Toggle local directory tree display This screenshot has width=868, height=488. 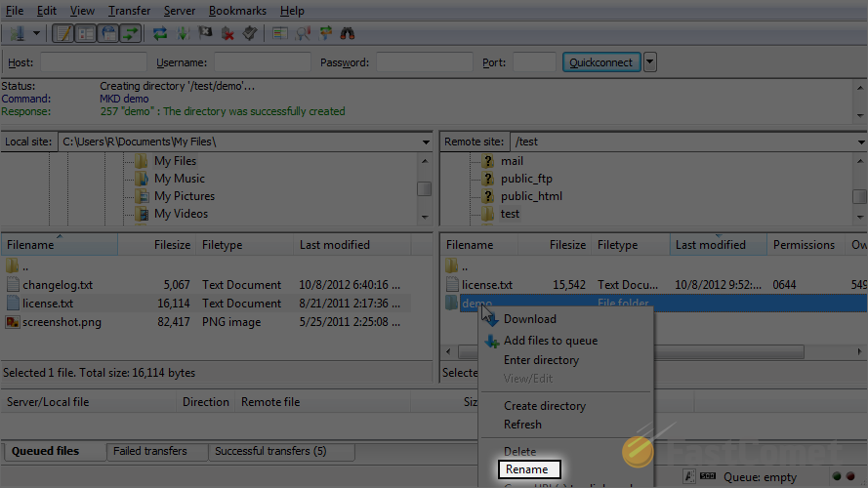(x=85, y=33)
